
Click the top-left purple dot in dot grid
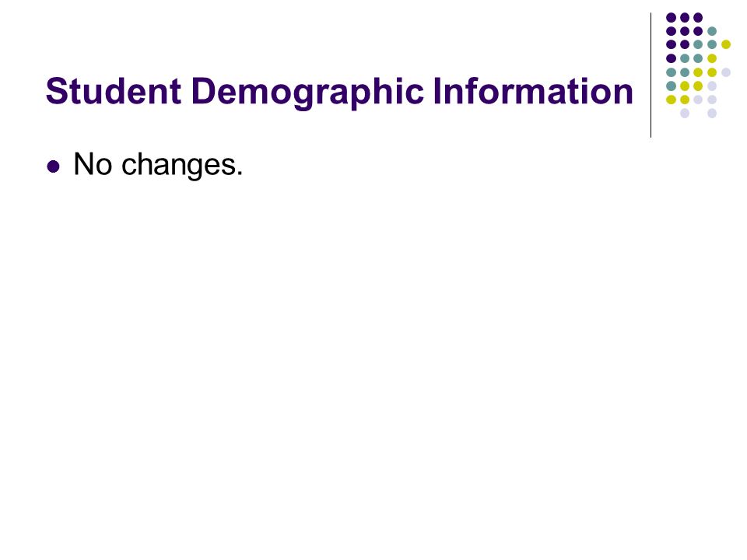click(672, 18)
